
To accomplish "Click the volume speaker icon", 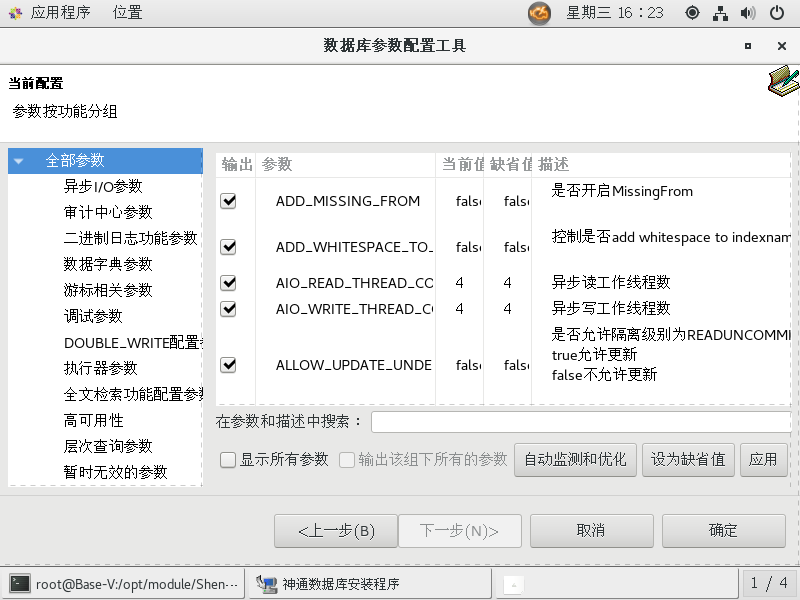I will (x=748, y=13).
